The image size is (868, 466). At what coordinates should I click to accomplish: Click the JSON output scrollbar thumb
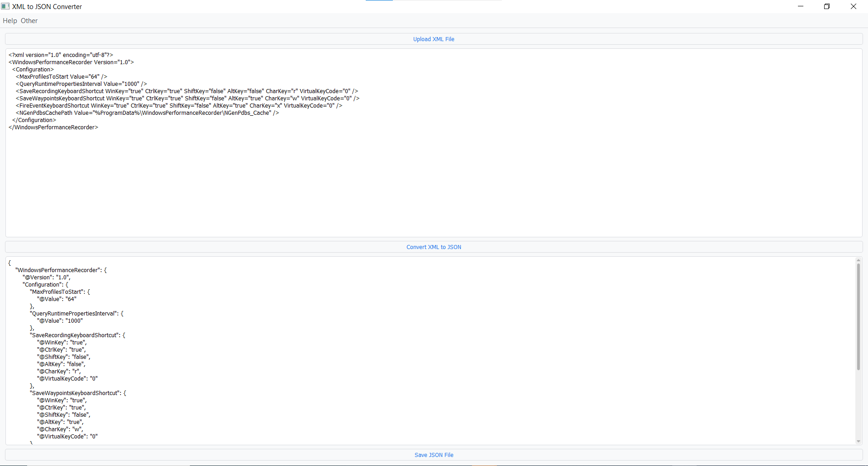pos(859,316)
